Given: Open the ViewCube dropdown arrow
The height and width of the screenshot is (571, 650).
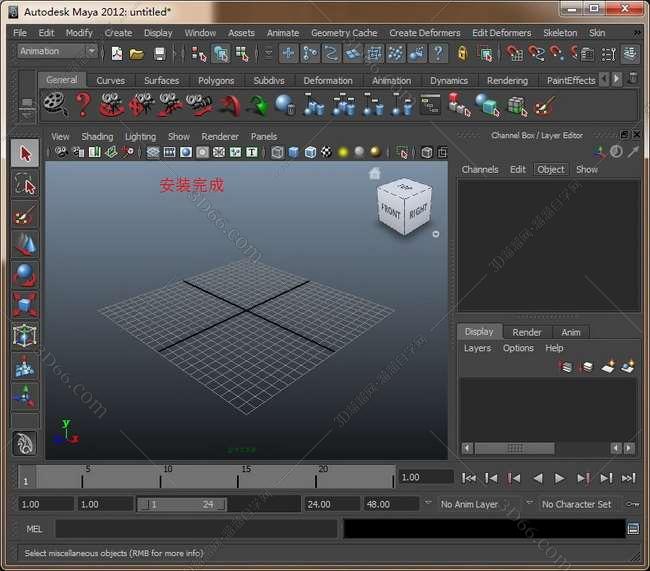Looking at the screenshot, I should click(x=436, y=234).
